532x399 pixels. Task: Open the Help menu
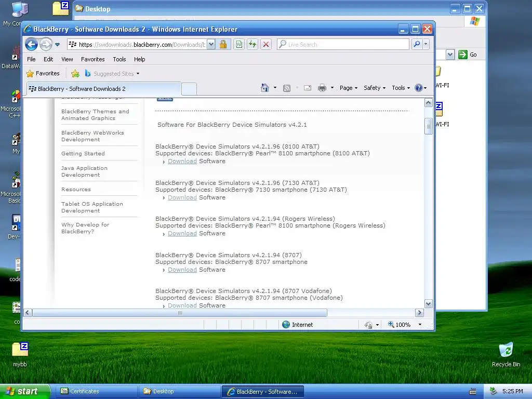pyautogui.click(x=139, y=59)
